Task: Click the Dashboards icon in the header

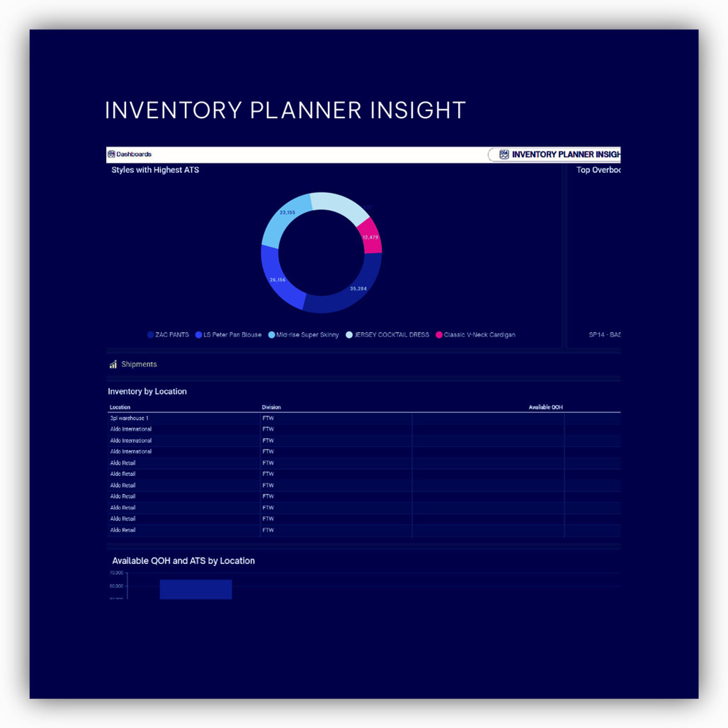Action: pos(111,154)
